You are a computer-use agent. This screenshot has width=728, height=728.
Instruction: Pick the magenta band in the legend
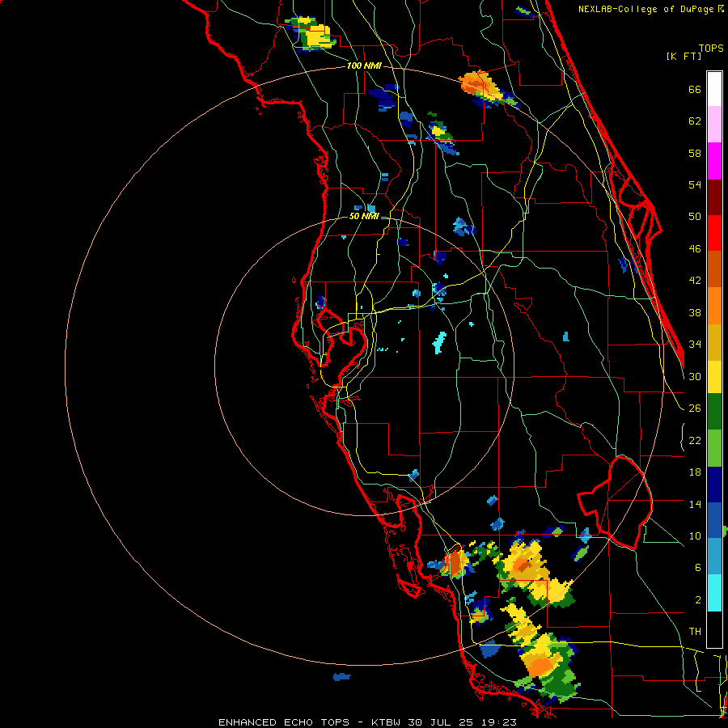(714, 161)
